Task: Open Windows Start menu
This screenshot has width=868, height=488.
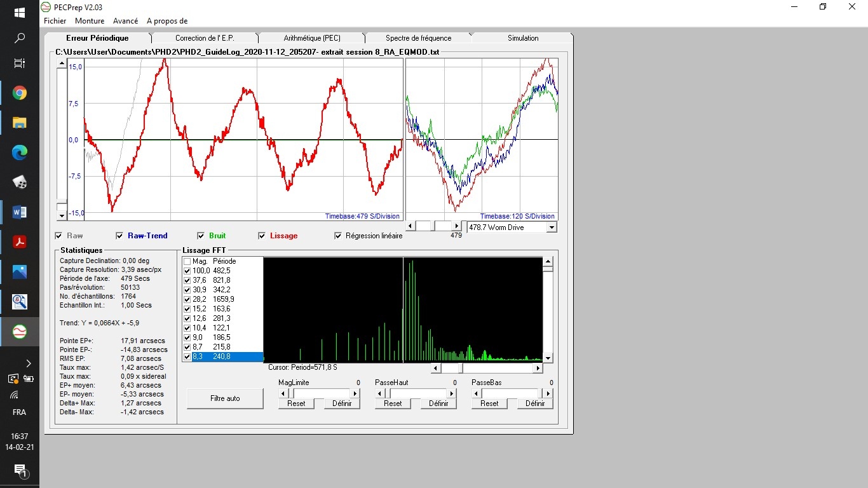Action: coord(20,13)
